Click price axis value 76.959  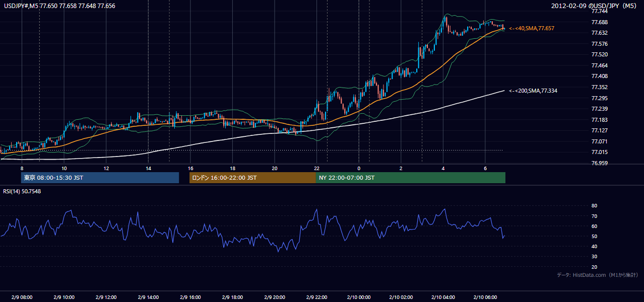click(x=600, y=163)
